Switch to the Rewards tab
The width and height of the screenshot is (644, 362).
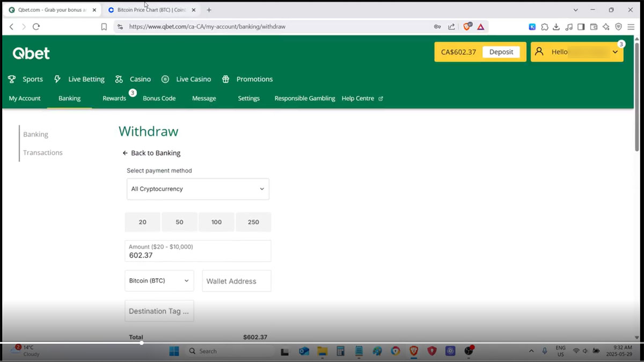(x=114, y=98)
